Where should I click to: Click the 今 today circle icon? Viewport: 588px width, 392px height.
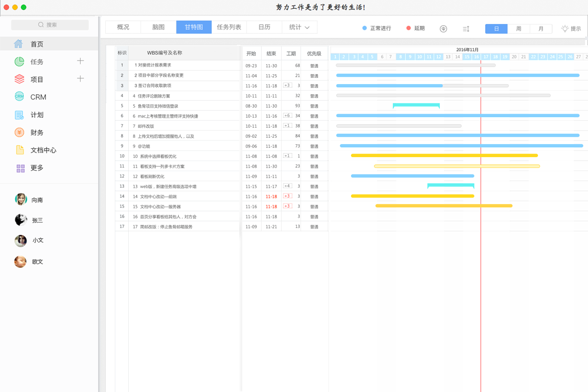tap(443, 28)
